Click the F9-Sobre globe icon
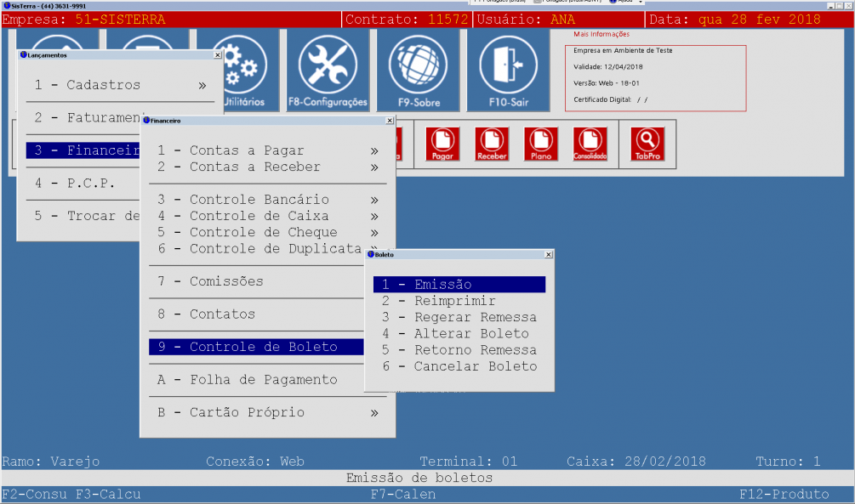The height and width of the screenshot is (504, 855). 418,70
